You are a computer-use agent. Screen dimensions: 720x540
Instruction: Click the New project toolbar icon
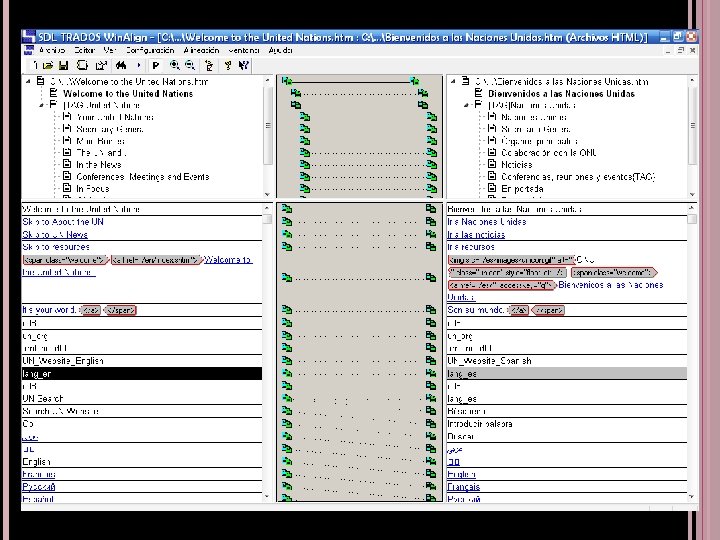[35, 66]
